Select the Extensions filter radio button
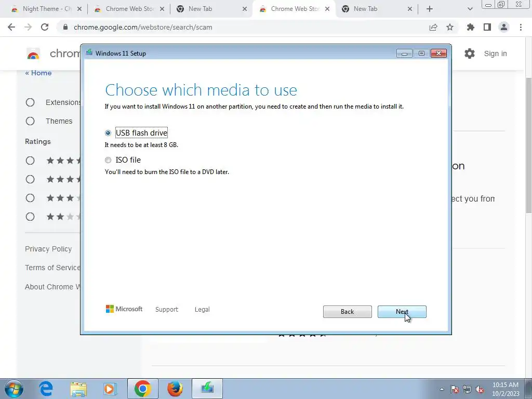532x399 pixels. (x=30, y=102)
